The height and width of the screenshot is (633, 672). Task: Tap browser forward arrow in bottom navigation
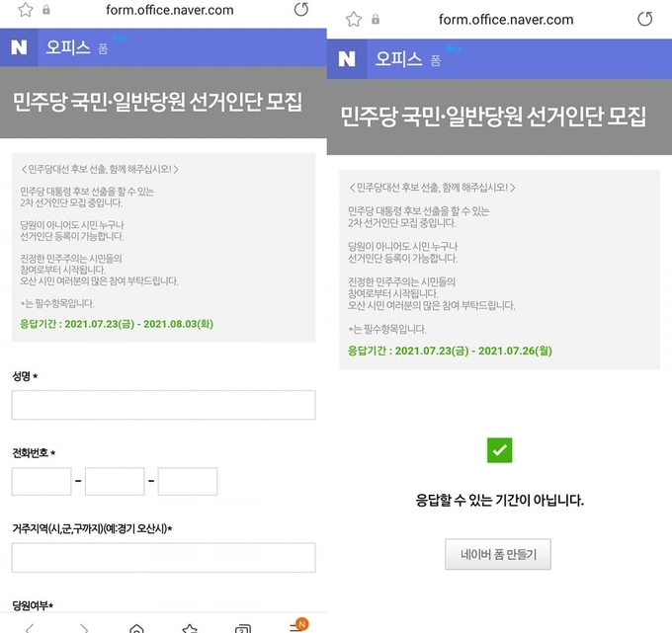coord(84,629)
